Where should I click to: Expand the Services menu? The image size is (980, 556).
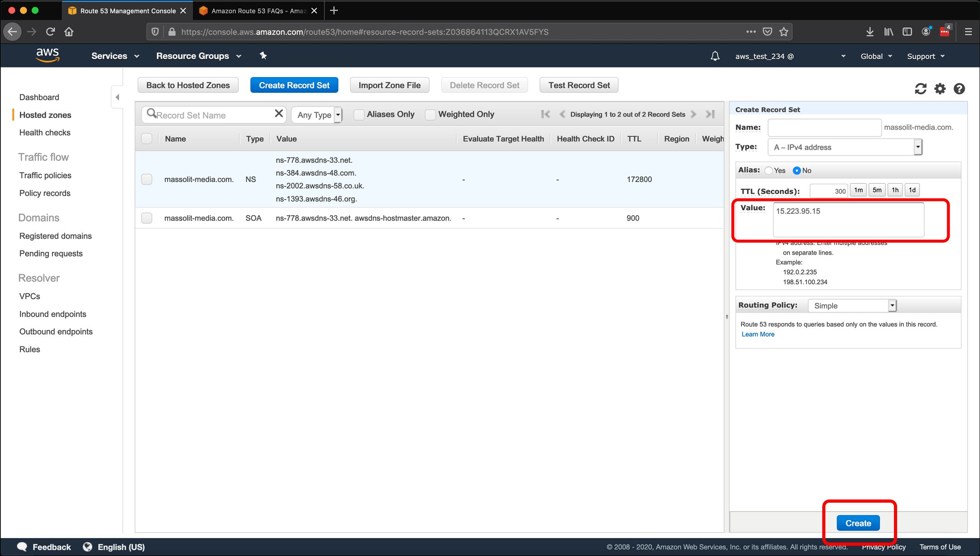click(x=115, y=56)
